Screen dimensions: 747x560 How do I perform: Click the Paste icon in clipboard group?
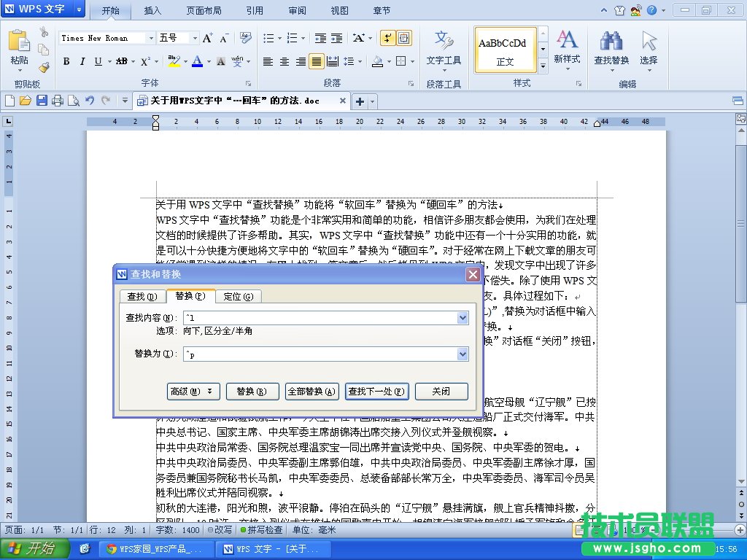[18, 44]
